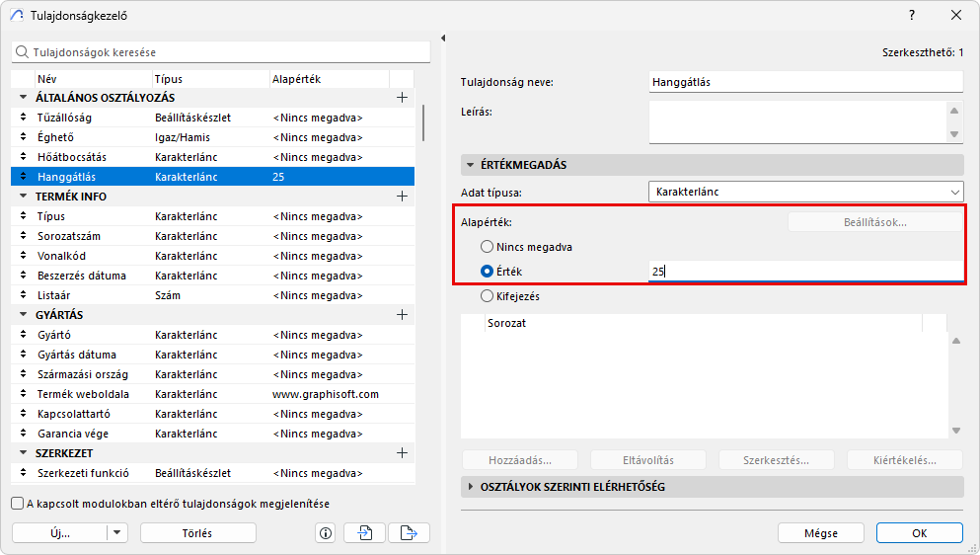
Task: Click the Tulajdonság neve input field
Action: [x=806, y=82]
